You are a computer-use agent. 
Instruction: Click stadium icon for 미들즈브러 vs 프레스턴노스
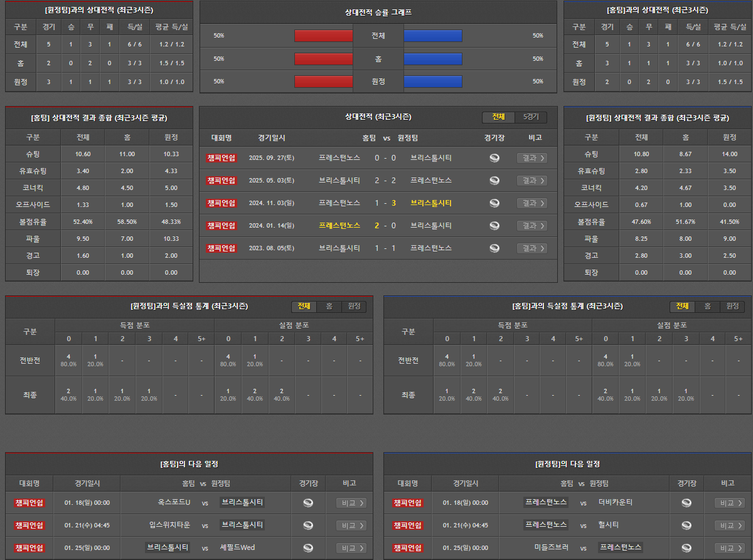686,548
